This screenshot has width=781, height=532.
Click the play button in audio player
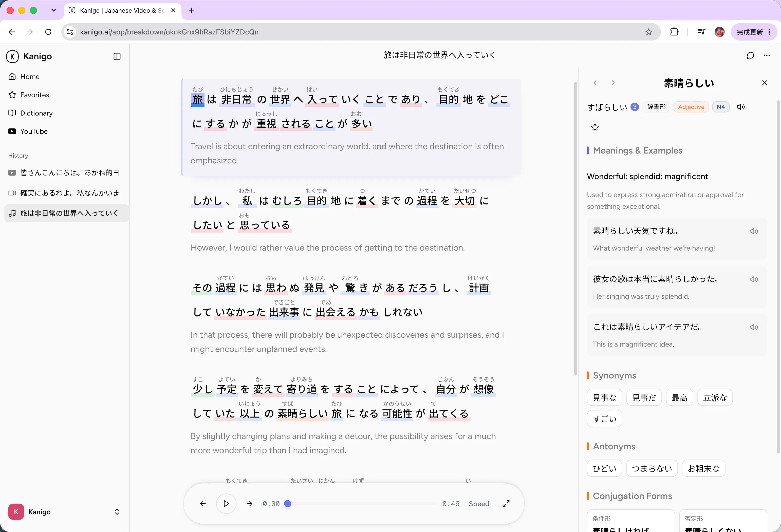pos(226,503)
